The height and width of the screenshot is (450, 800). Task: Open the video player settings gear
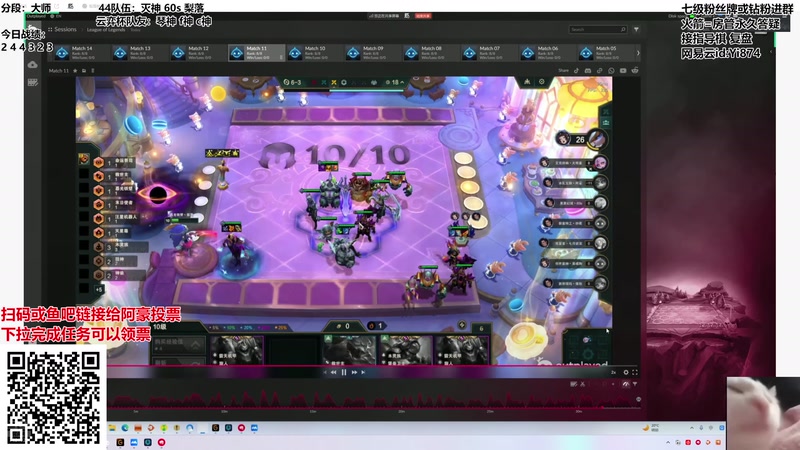pyautogui.click(x=626, y=372)
